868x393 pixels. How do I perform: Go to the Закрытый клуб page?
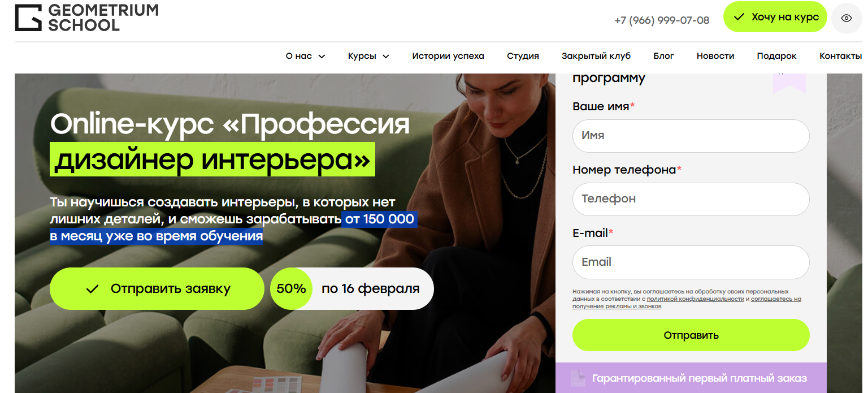596,56
